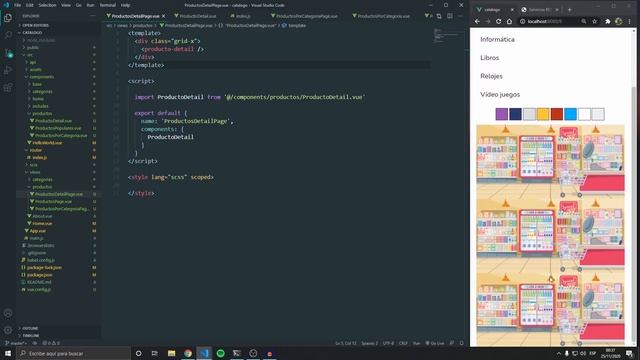Open the Terminal menu
640x360 pixels.
[108, 5]
